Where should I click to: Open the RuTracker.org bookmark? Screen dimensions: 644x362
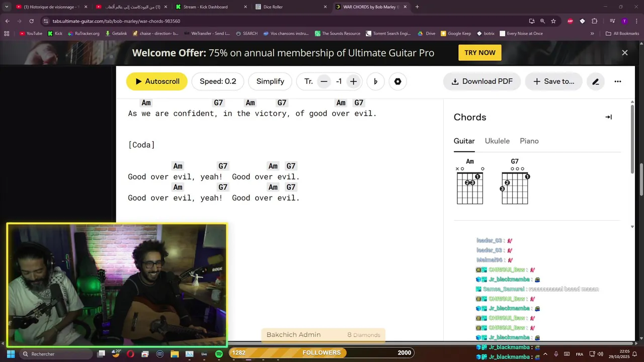[83, 34]
